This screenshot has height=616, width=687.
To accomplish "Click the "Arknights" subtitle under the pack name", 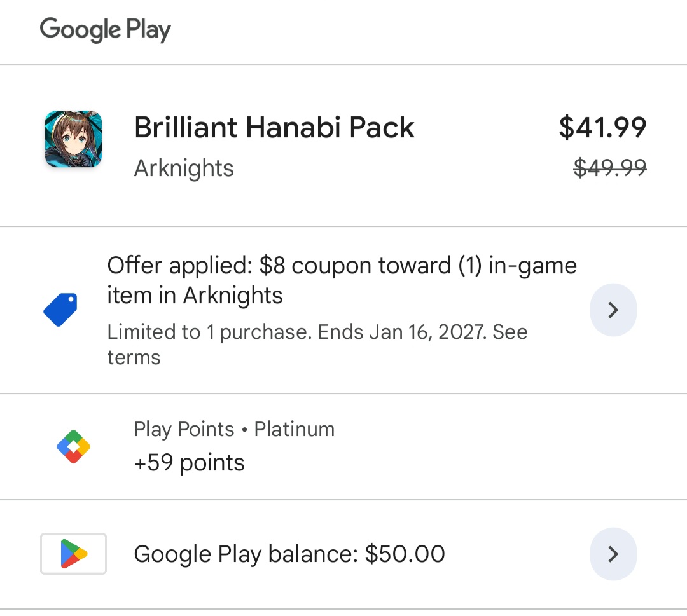I will [184, 168].
